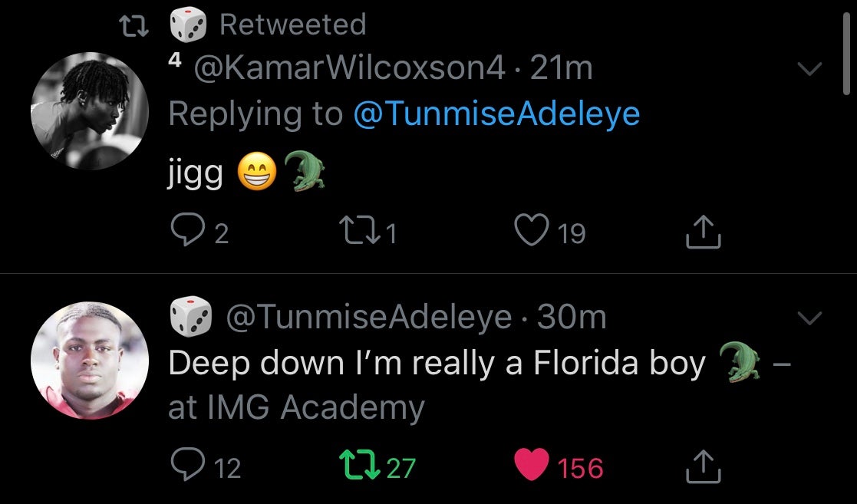The image size is (857, 504).
Task: Reply to the Florida boy tweet
Action: 184,466
